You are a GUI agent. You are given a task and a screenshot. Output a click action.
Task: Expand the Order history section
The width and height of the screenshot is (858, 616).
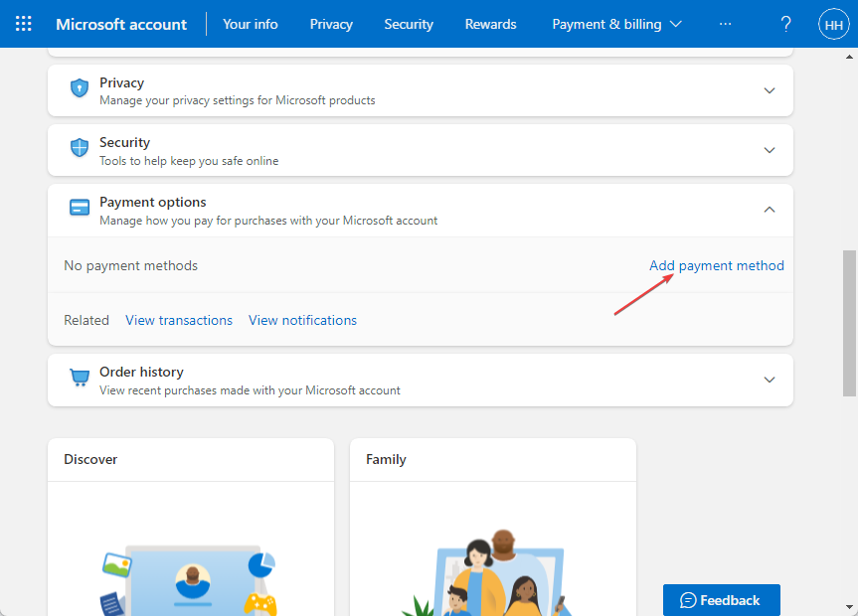tap(769, 380)
